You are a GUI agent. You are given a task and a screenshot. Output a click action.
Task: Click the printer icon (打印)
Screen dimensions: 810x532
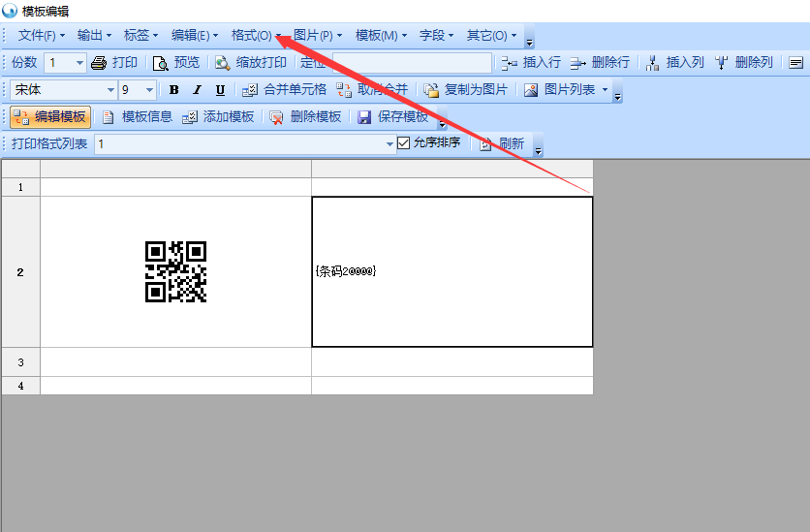pos(98,63)
